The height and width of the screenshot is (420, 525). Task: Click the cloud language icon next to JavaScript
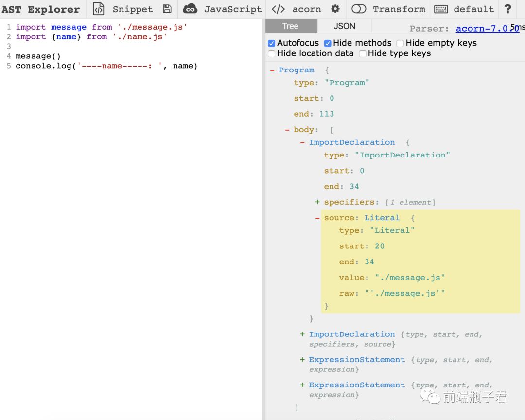click(190, 9)
